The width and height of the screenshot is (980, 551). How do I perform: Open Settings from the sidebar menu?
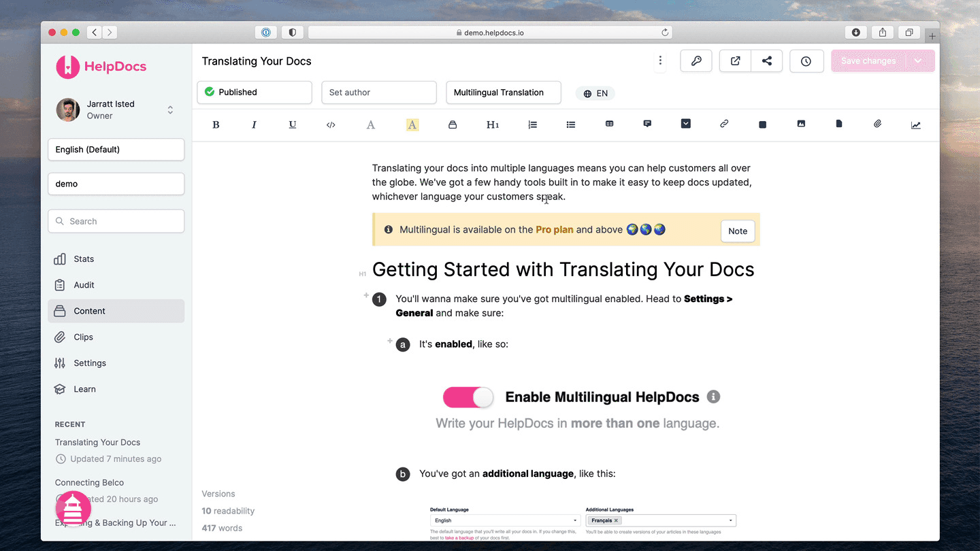pyautogui.click(x=90, y=363)
